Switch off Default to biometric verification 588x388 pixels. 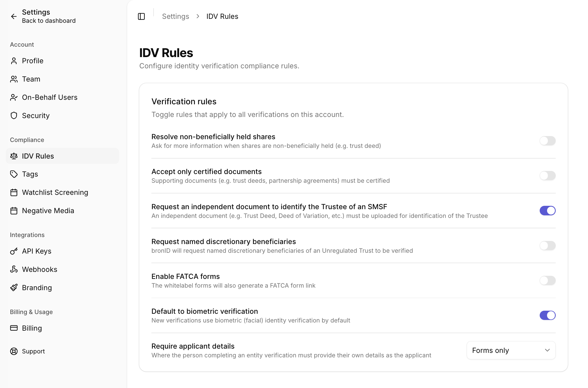(547, 315)
